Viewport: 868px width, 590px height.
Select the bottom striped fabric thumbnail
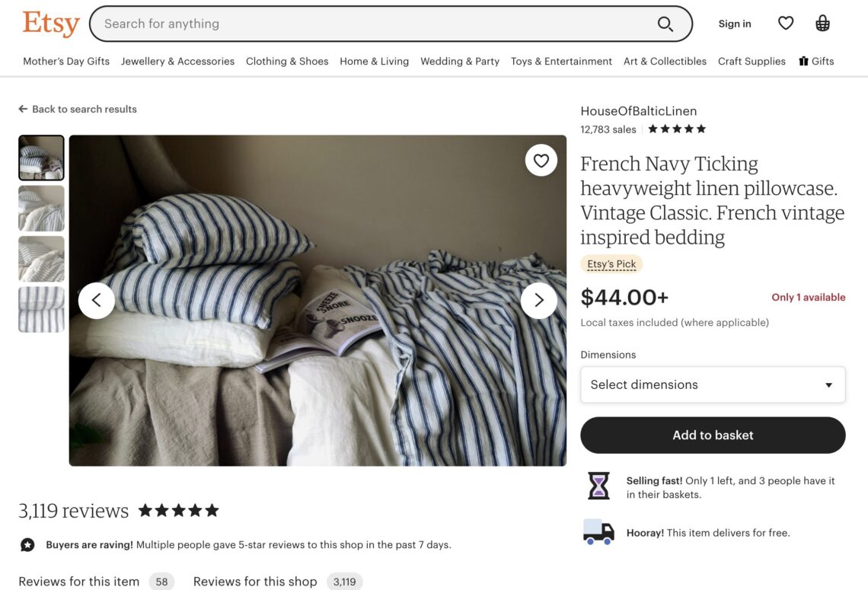click(41, 309)
